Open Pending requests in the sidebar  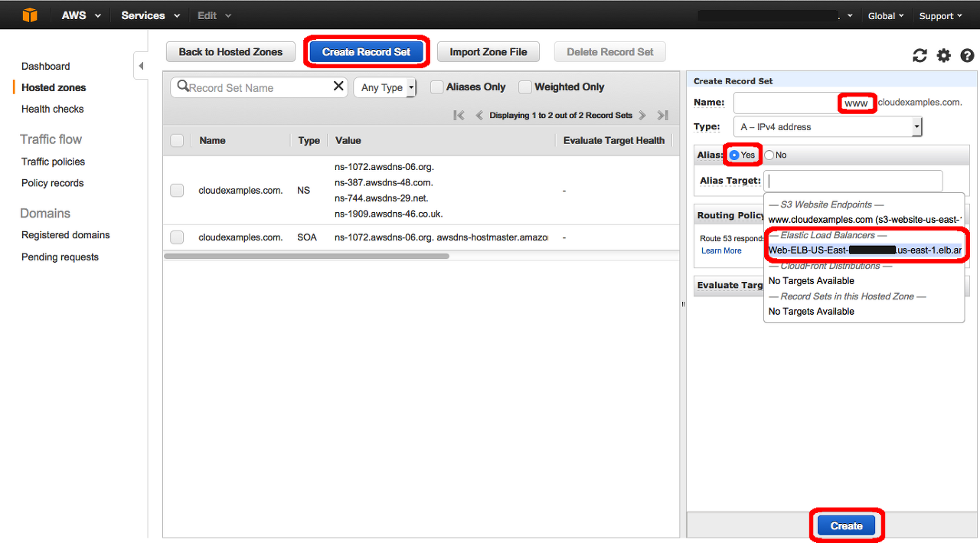coord(60,257)
